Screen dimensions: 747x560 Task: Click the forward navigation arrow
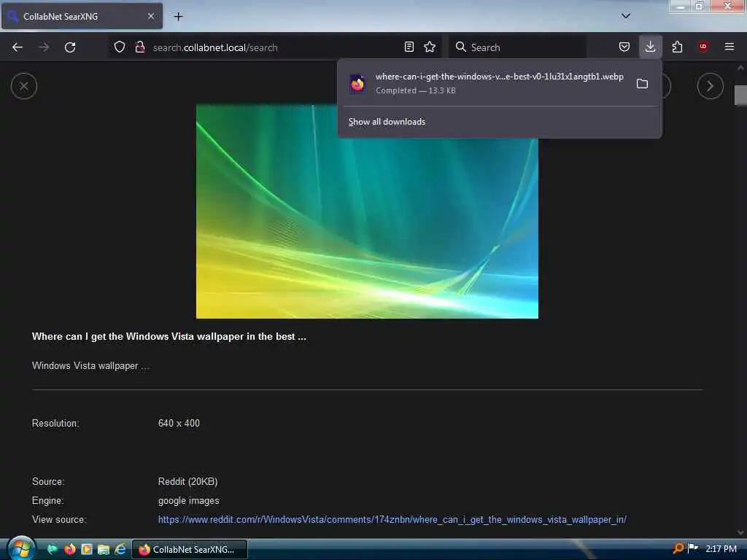coord(44,47)
